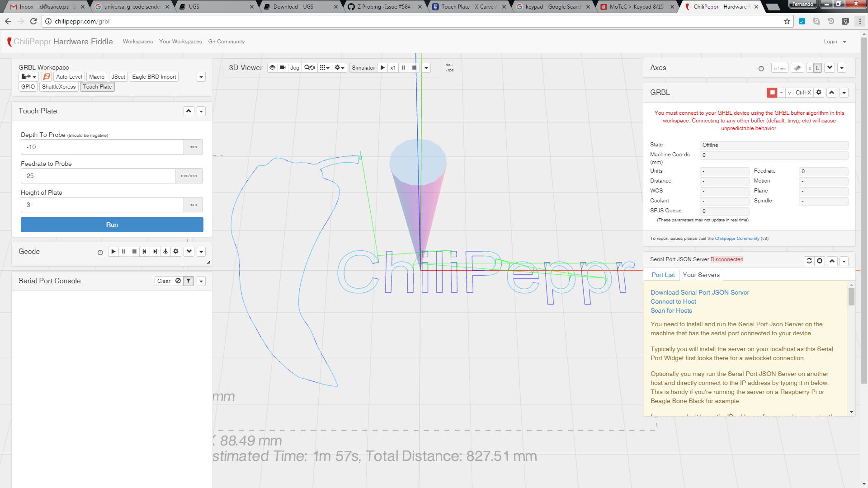Collapse the GRBL panel
This screenshot has height=488, width=868.
(832, 93)
